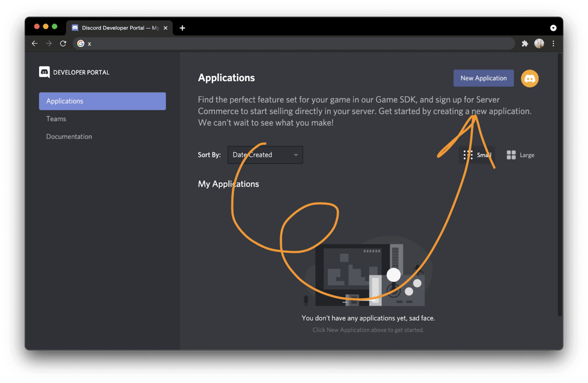The image size is (588, 383).
Task: Click the red close window button
Action: [37, 26]
